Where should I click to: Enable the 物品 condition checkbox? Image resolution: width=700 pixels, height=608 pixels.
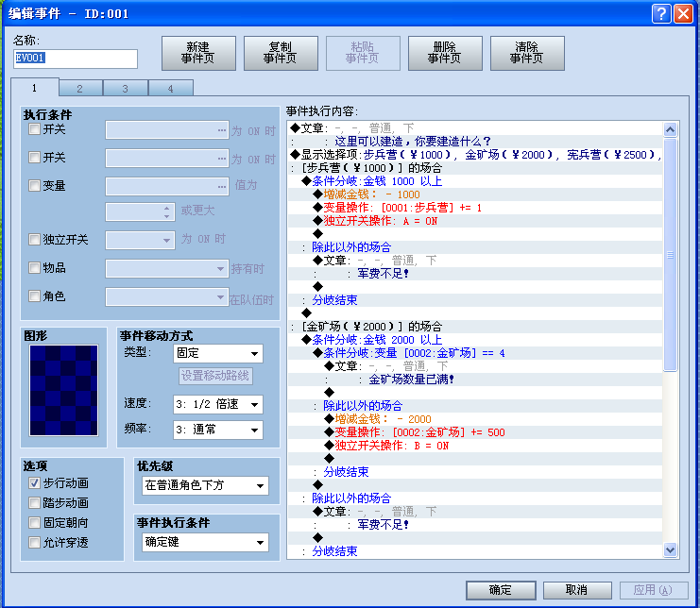coord(34,267)
